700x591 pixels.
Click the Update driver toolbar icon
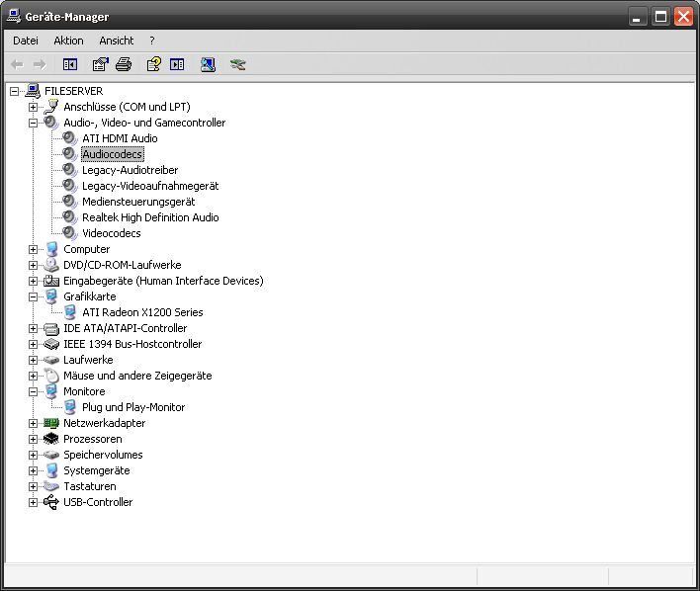(208, 64)
